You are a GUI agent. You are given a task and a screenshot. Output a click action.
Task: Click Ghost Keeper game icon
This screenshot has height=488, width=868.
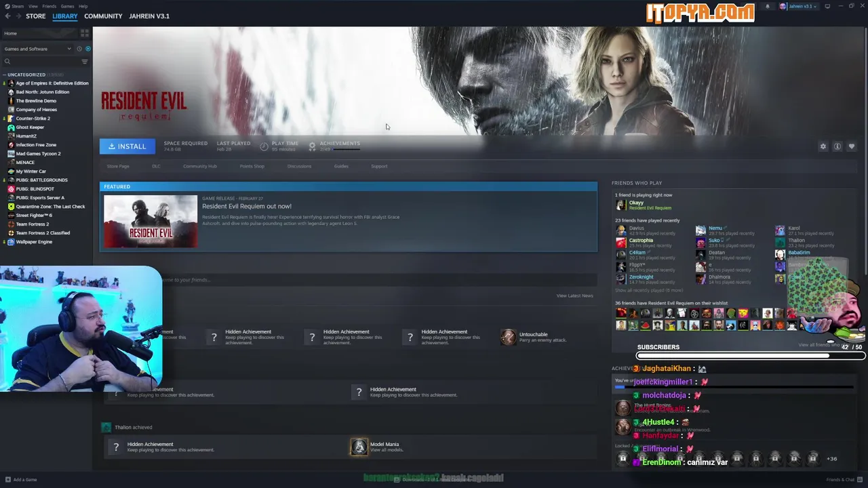(11, 127)
